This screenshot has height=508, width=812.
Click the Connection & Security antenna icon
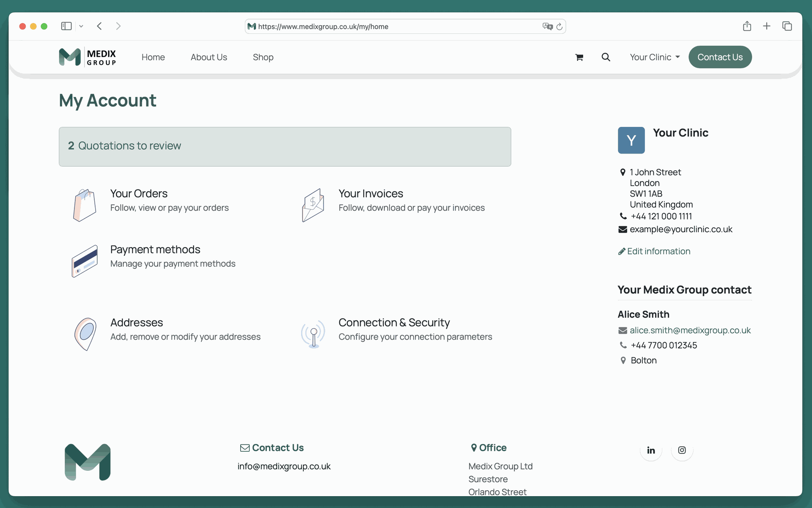pyautogui.click(x=313, y=334)
